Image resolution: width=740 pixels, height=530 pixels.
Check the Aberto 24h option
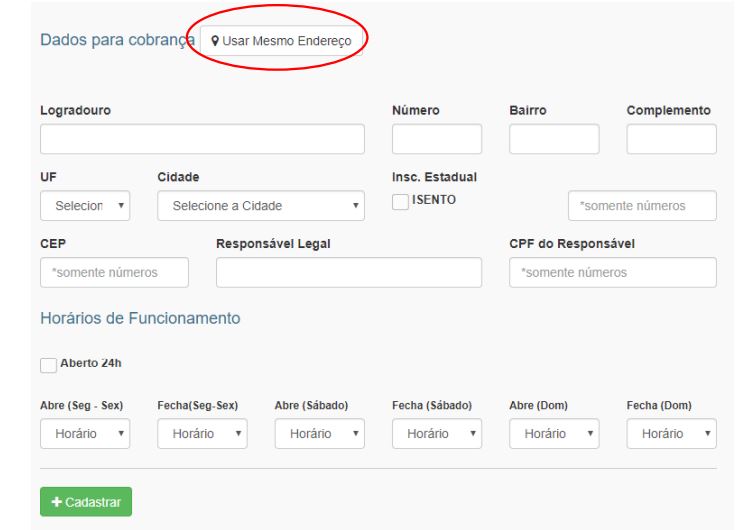click(x=48, y=364)
